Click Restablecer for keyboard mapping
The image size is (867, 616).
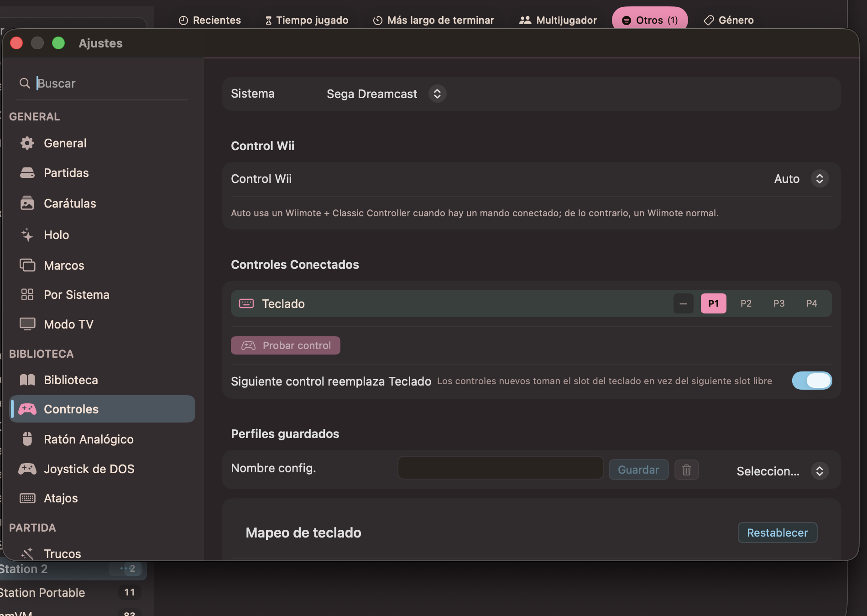pyautogui.click(x=778, y=532)
